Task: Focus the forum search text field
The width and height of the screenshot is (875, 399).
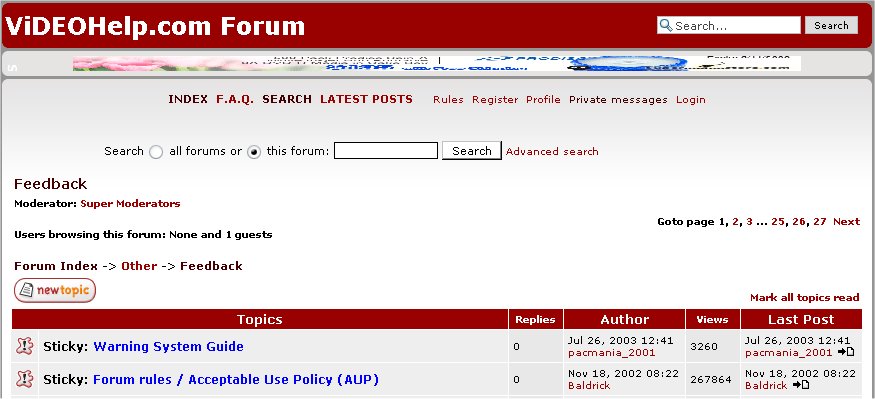Action: point(386,151)
